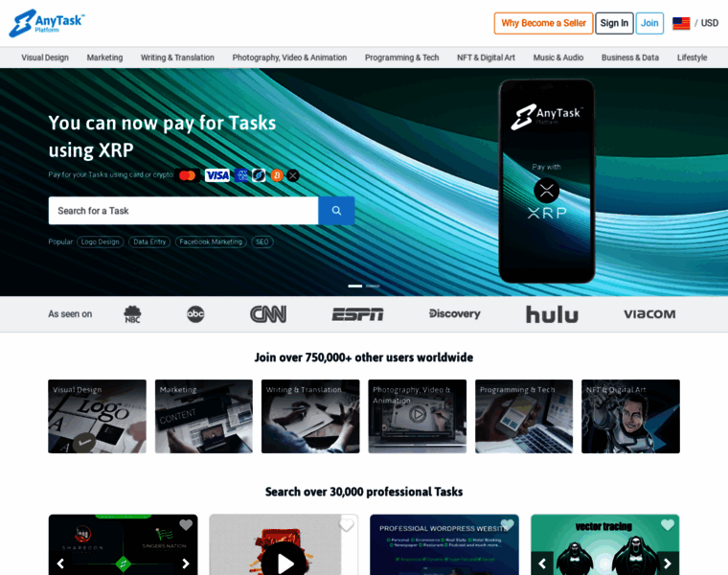
Task: Open the Programming & Tech menu
Action: [x=401, y=57]
